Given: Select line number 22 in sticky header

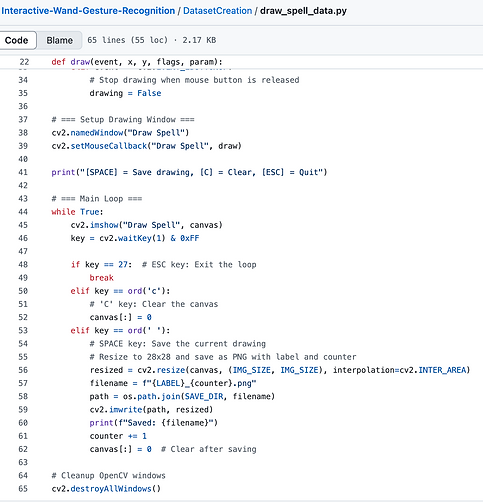Looking at the screenshot, I should pos(24,62).
